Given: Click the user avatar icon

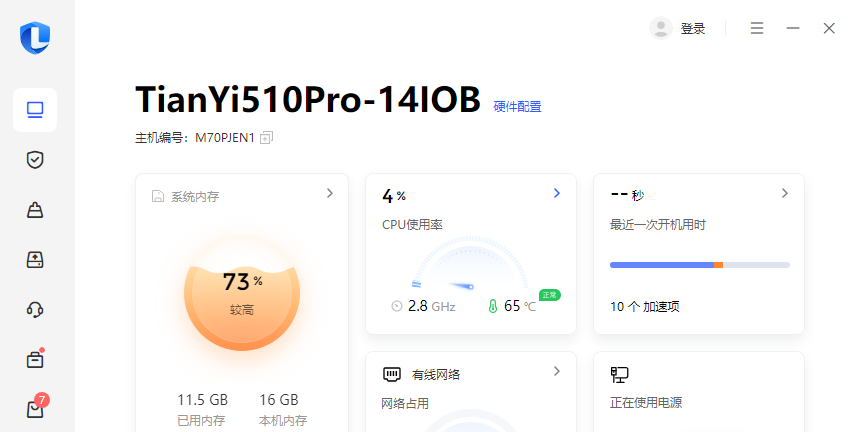Looking at the screenshot, I should tap(660, 28).
